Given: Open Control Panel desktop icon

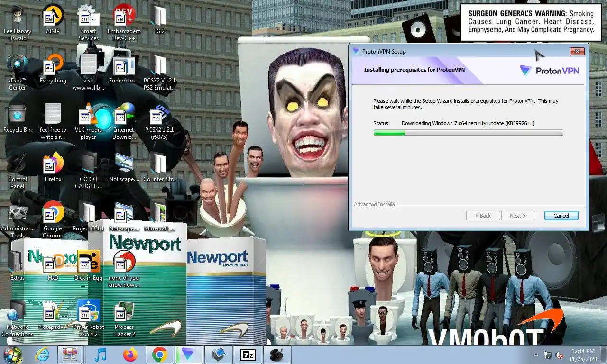Looking at the screenshot, I should (x=18, y=171).
